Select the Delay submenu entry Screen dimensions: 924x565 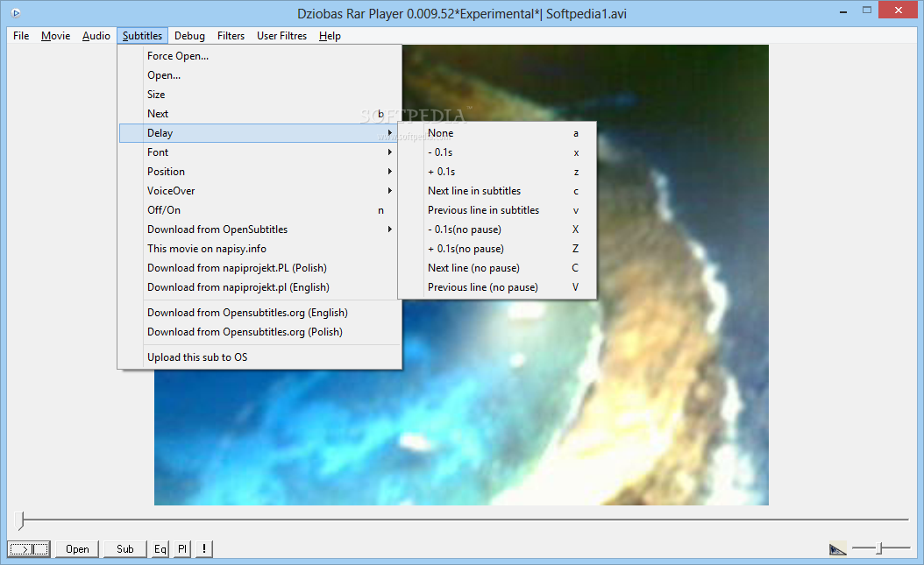[x=259, y=133]
